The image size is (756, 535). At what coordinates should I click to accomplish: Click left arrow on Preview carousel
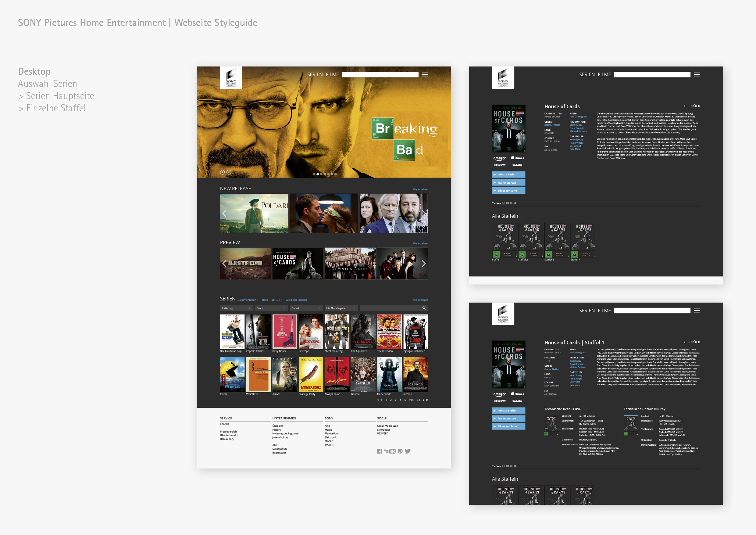click(x=224, y=264)
